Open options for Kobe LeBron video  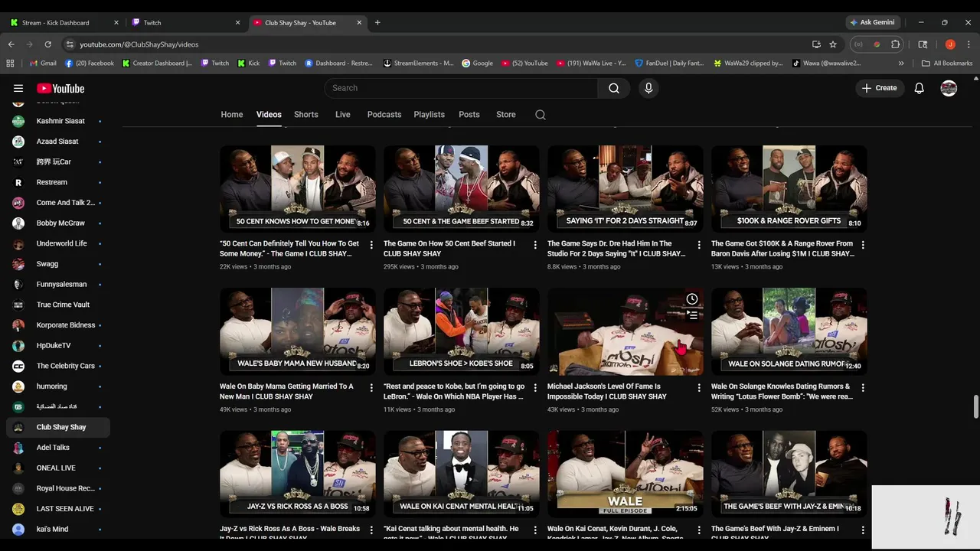click(535, 388)
